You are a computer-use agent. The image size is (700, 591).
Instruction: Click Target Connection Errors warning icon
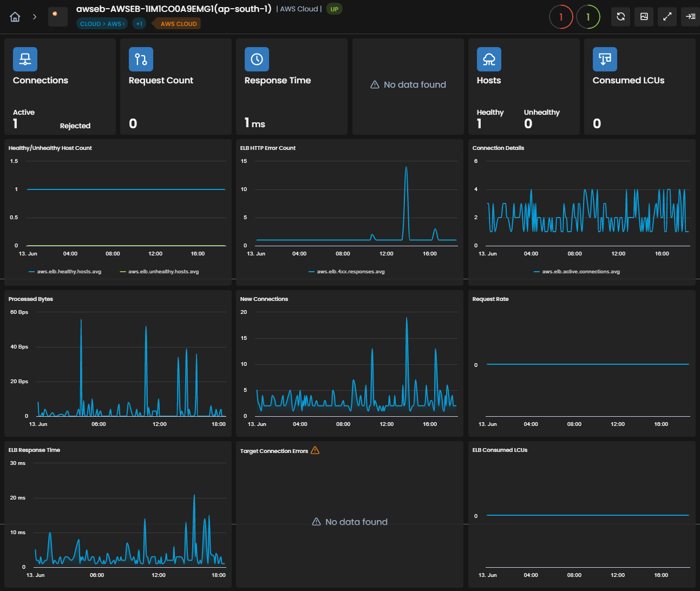[315, 450]
